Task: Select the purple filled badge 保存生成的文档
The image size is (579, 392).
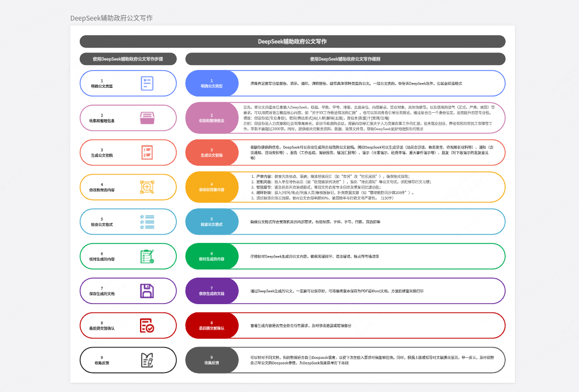Action: [x=212, y=291]
